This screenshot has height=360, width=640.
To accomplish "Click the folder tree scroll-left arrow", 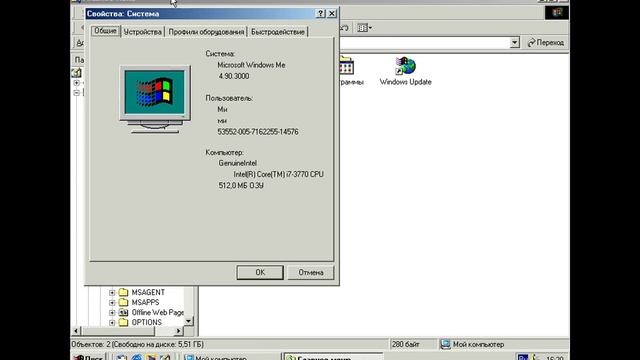I will click(x=76, y=331).
